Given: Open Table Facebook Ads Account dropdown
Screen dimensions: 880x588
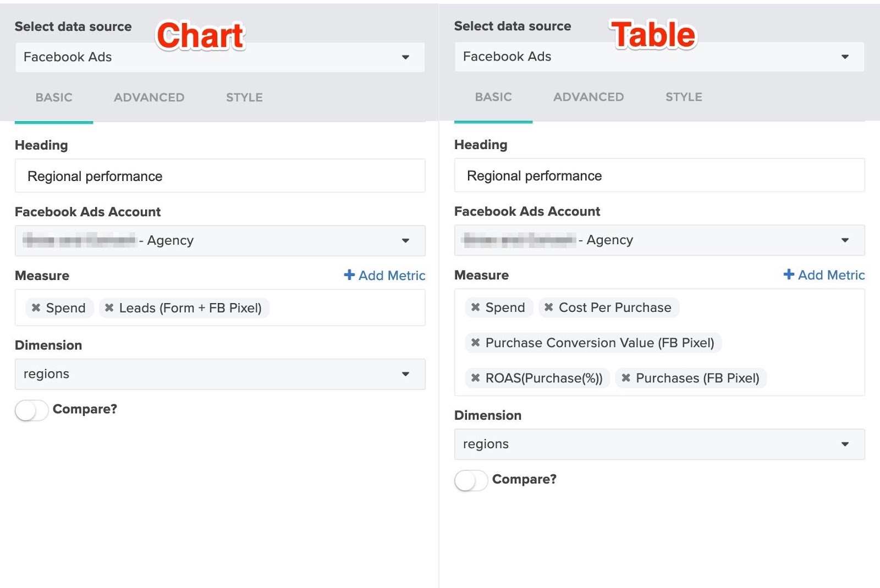Looking at the screenshot, I should [x=659, y=240].
